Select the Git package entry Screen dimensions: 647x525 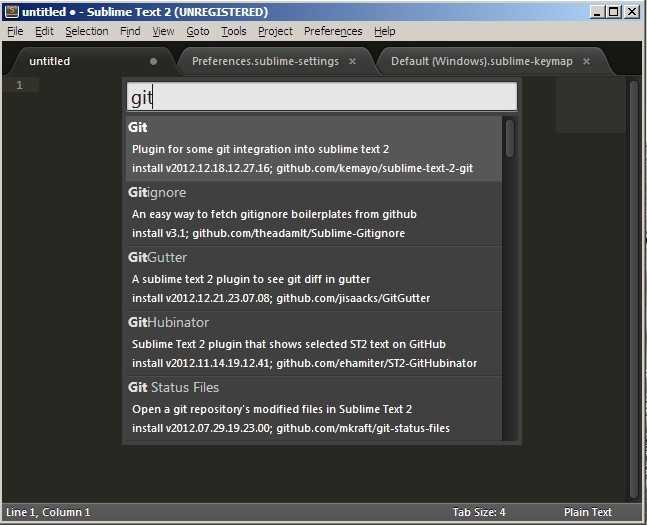point(314,149)
